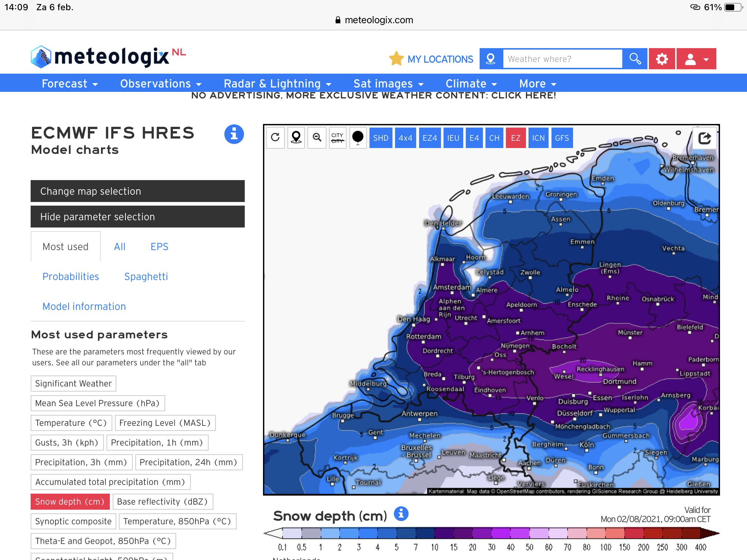The image size is (747, 560).
Task: Expand the Observations menu
Action: coord(161,83)
